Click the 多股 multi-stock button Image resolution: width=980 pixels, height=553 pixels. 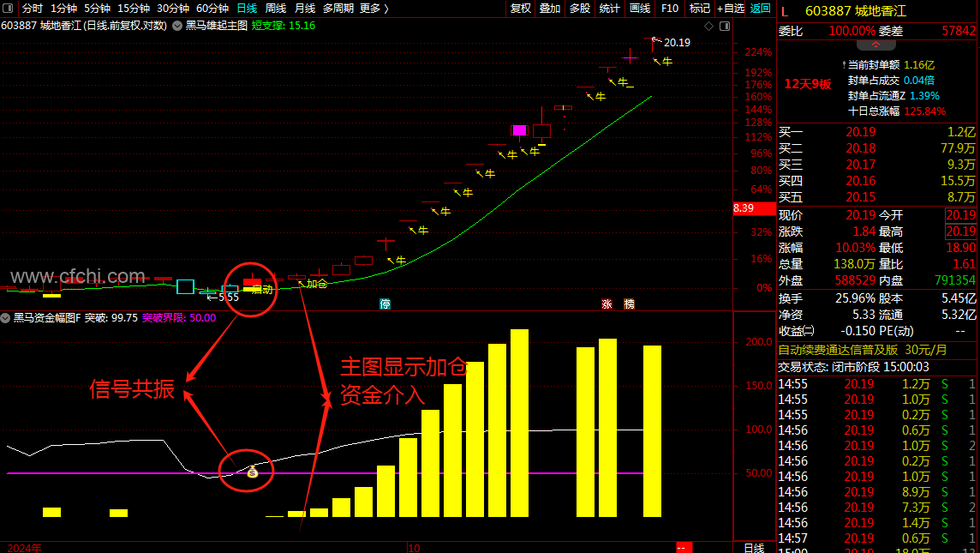(x=580, y=8)
